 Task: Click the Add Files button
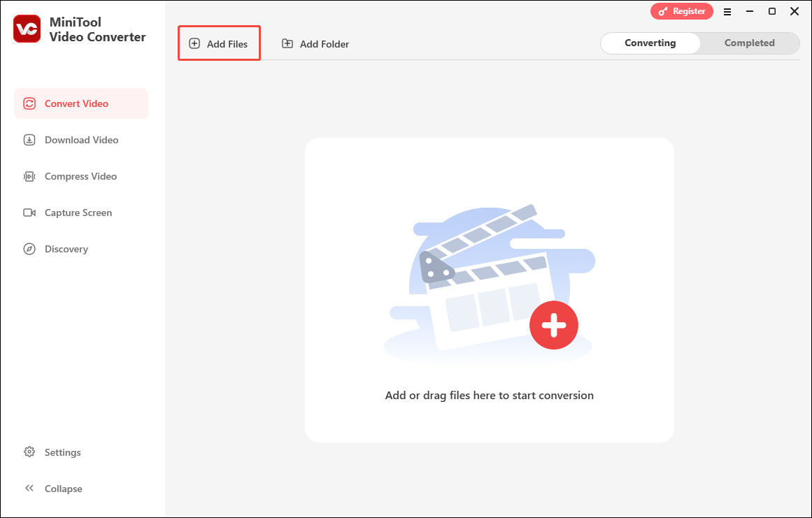tap(218, 43)
